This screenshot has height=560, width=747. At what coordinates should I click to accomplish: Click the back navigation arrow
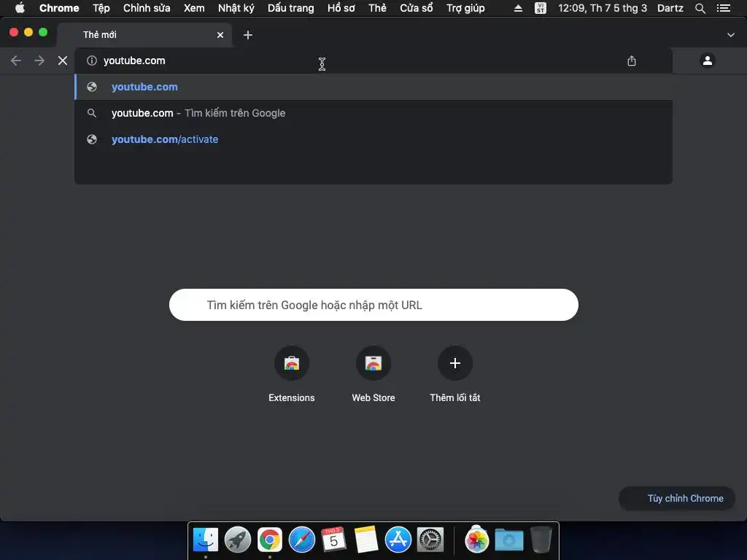coord(16,61)
